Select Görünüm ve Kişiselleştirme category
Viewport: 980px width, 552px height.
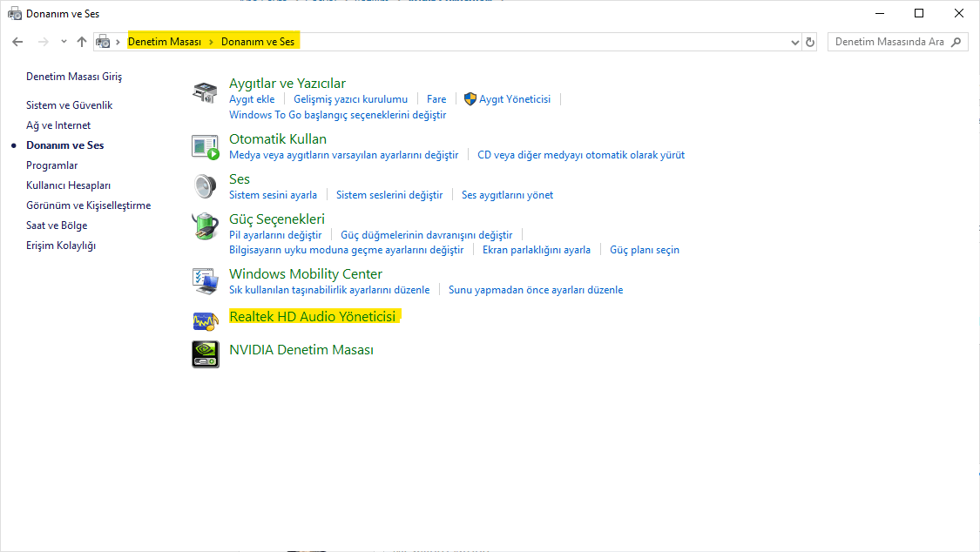[x=88, y=205]
